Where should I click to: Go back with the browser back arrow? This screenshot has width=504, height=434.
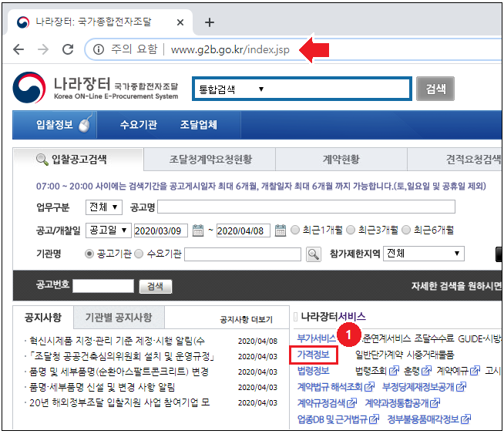click(x=18, y=49)
